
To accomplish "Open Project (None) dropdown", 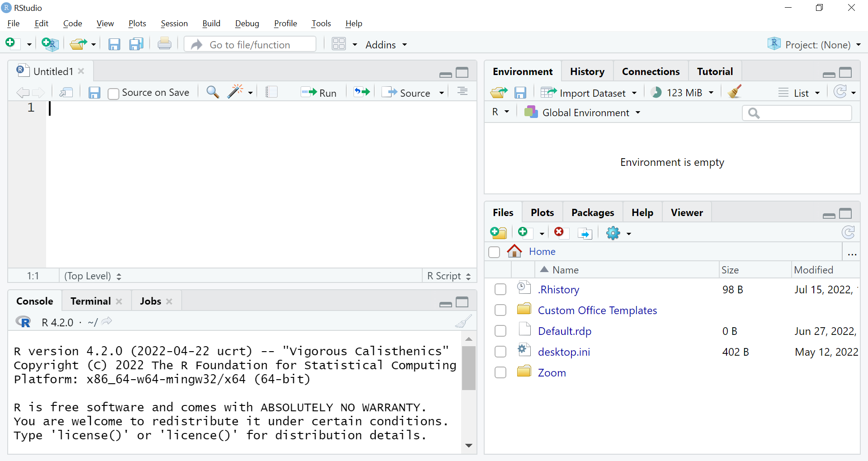I will (814, 44).
